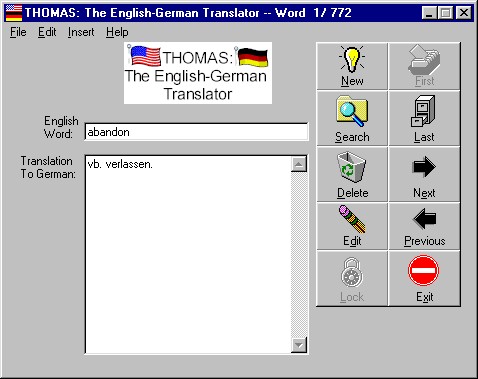Click the translation scrollbar down arrow
Image resolution: width=478 pixels, height=379 pixels.
[x=299, y=344]
